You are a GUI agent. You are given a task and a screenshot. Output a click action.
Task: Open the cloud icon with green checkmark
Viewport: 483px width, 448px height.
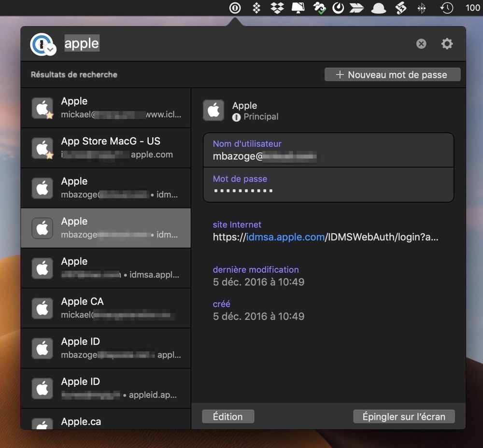click(x=319, y=8)
